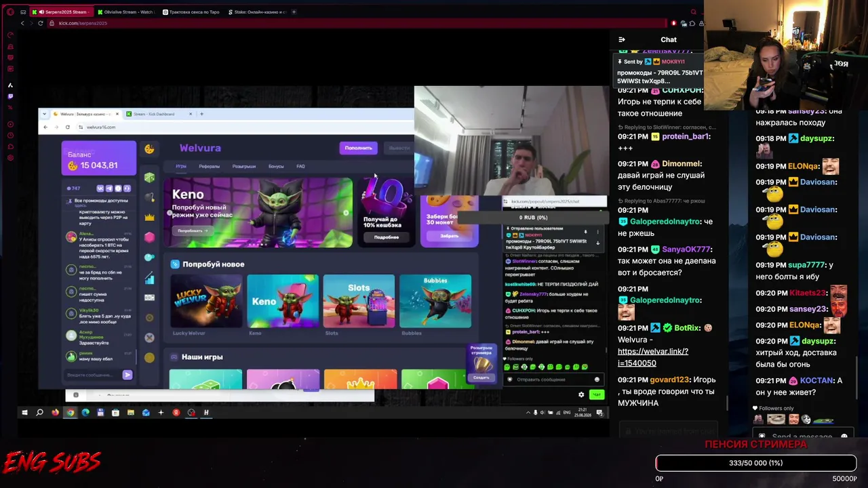This screenshot has height=488, width=868.
Task: Open the rising chart game sidebar icon
Action: (x=149, y=277)
